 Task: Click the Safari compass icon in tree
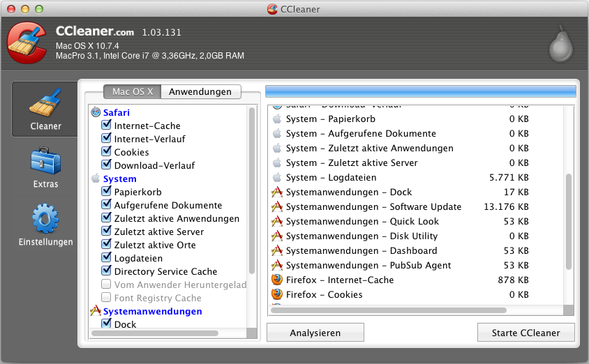pos(96,112)
